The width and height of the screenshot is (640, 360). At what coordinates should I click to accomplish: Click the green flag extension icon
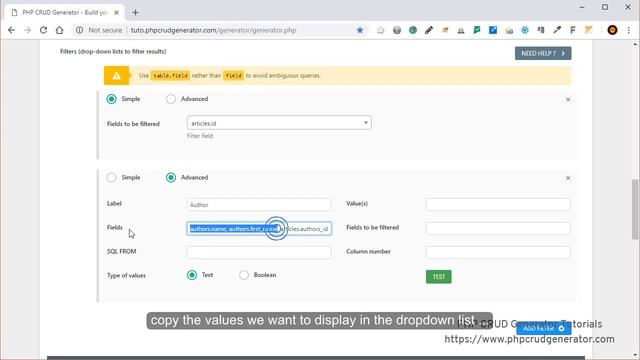[477, 30]
